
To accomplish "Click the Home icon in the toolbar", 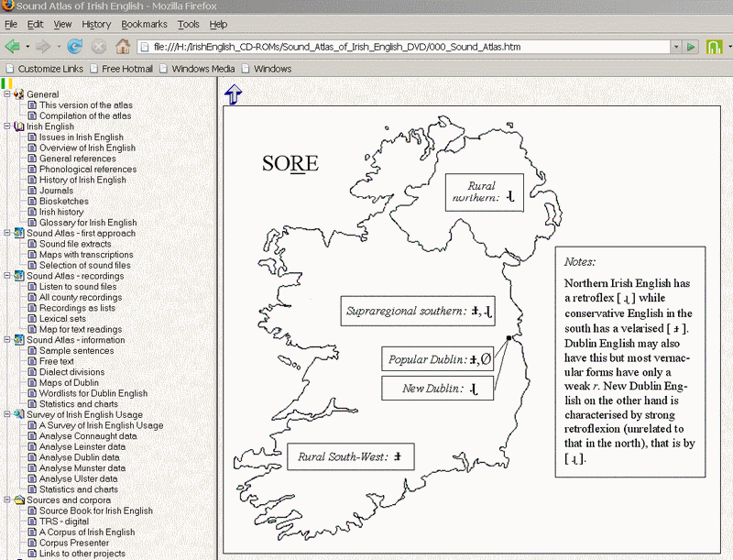I will [122, 46].
